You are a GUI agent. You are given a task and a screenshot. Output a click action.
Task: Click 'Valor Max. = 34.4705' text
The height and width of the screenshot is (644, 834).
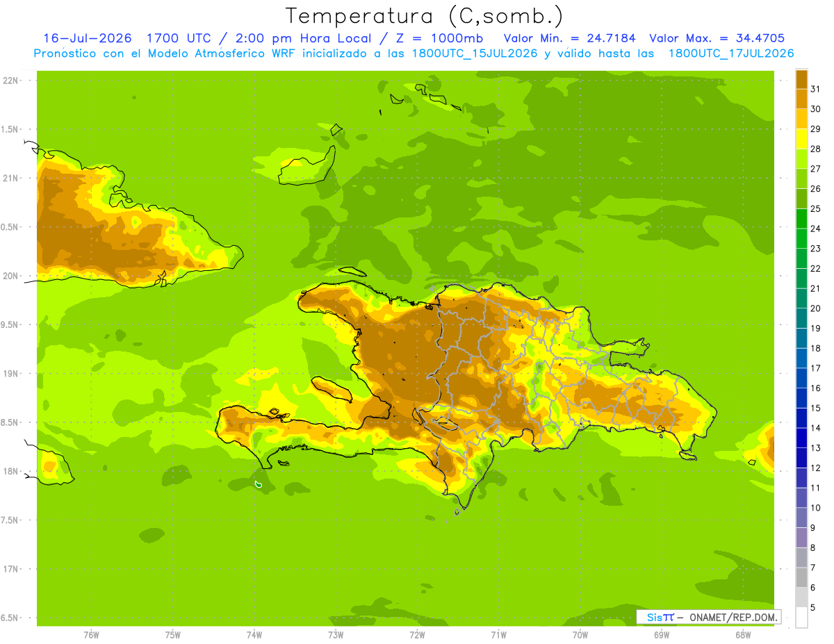point(717,38)
